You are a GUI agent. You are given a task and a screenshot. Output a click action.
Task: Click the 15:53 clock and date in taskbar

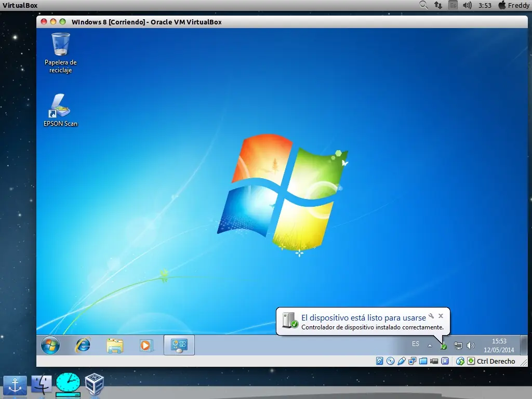click(499, 345)
